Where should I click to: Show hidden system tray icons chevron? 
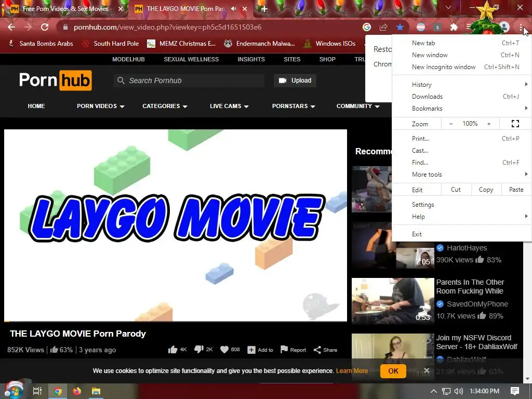click(x=434, y=391)
